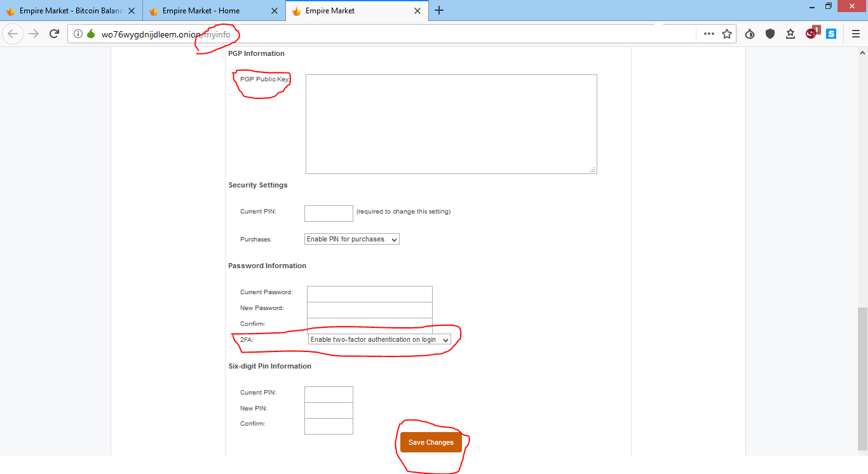
Task: Click the password Confirm field
Action: pos(370,325)
